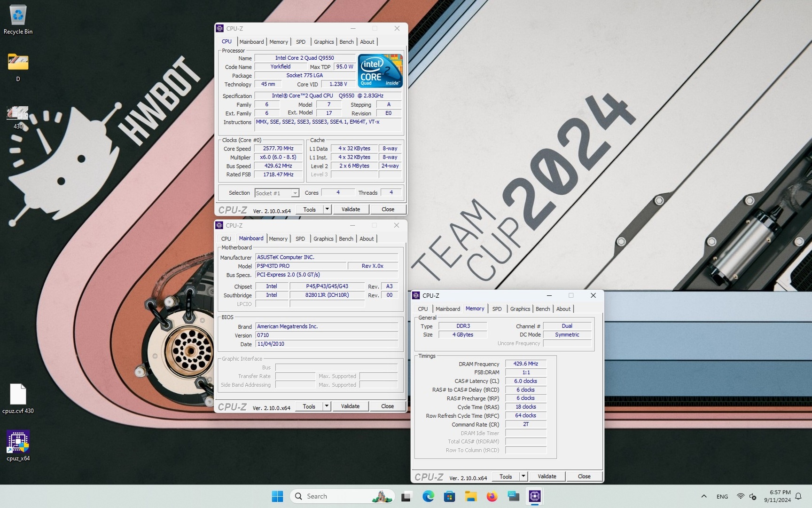Click the DRAM Frequency value 429.6 MHz

pos(526,364)
